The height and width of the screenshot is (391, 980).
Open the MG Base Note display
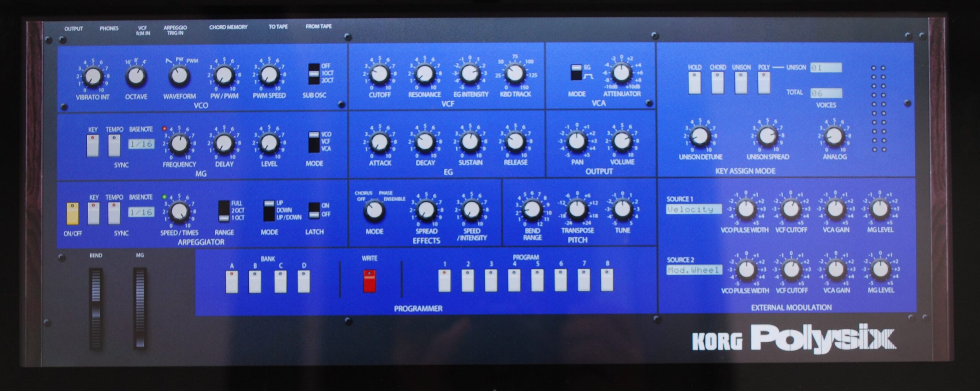141,144
